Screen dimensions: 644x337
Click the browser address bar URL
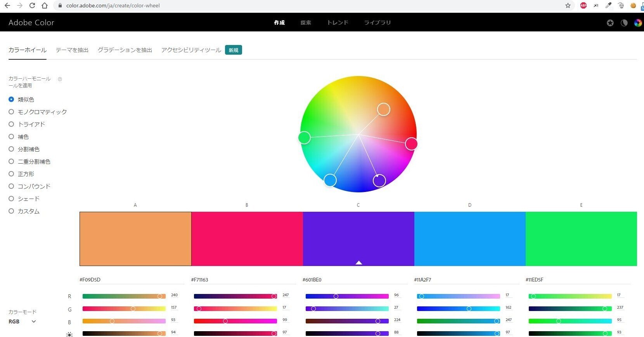[x=113, y=5]
